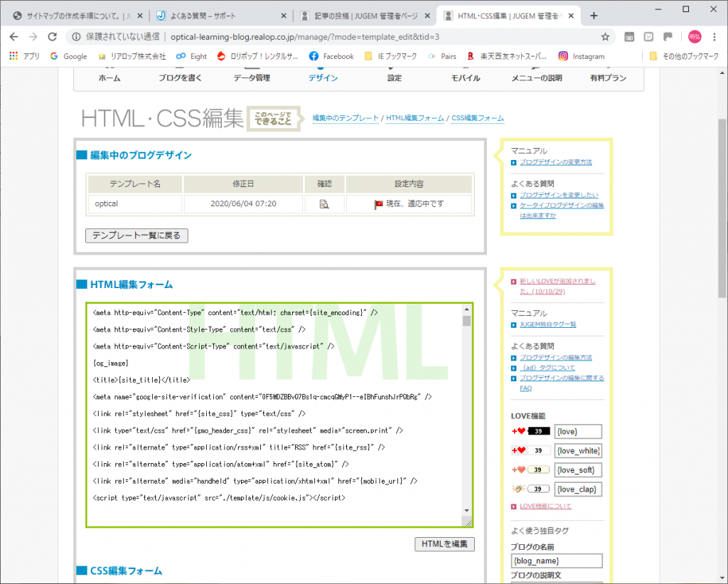Select the {love_soft} tag field
728x584 pixels.
point(578,469)
